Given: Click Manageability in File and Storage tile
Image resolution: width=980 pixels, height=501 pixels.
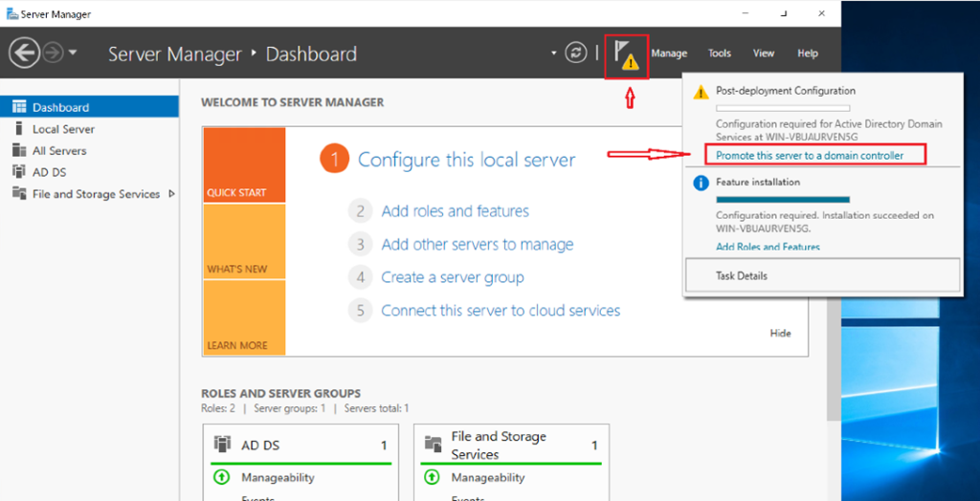Looking at the screenshot, I should click(x=488, y=478).
